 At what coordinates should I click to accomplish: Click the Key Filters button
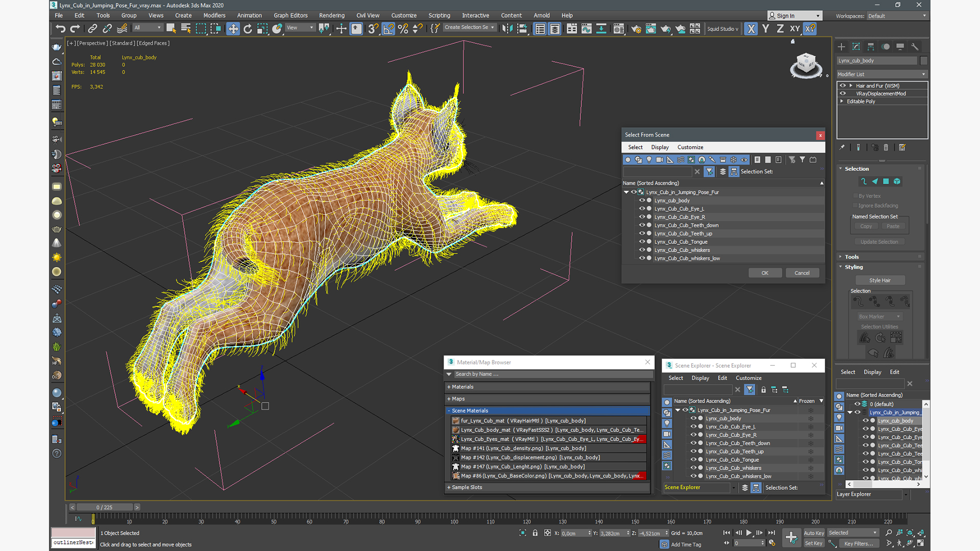(858, 543)
